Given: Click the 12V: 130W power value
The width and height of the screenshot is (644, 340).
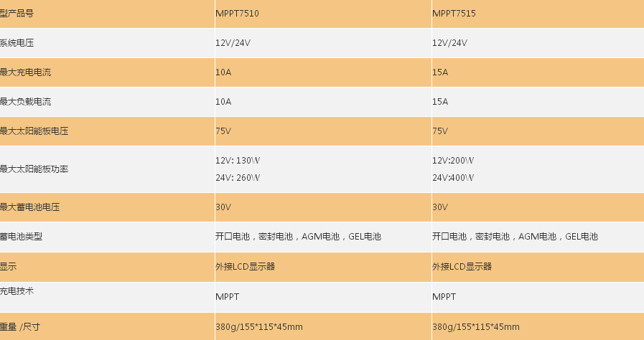Looking at the screenshot, I should coord(238,161).
